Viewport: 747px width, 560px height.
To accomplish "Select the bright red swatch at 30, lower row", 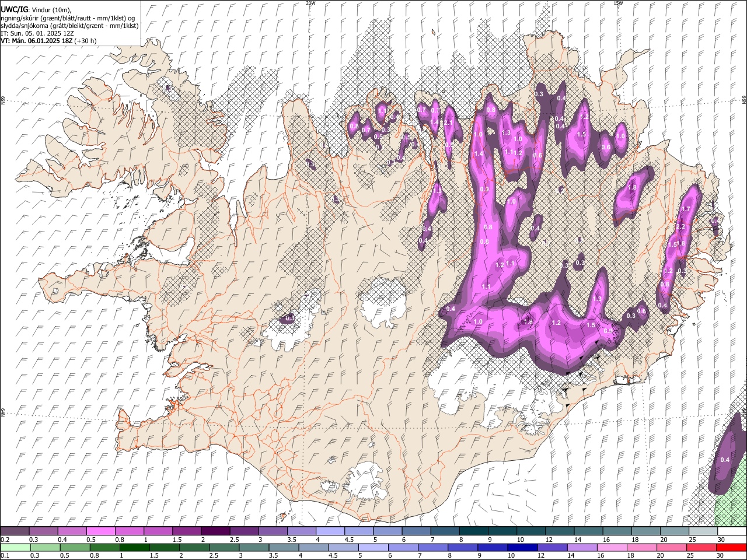I will coord(732,547).
